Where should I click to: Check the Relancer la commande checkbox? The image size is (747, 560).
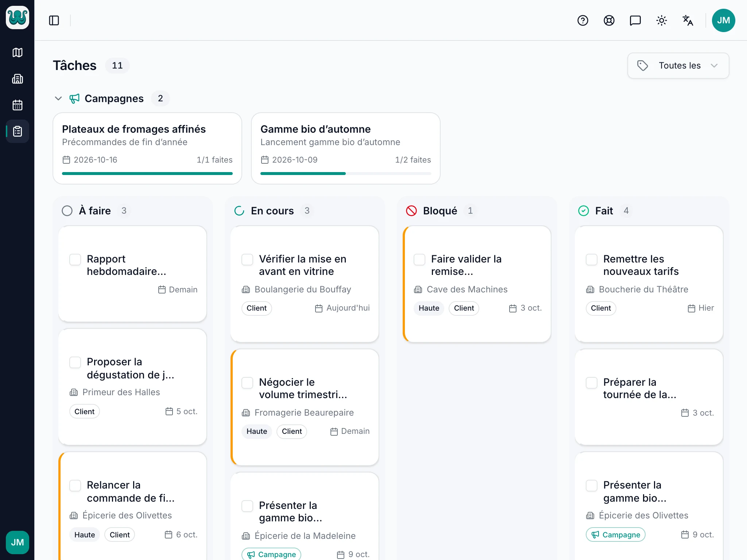[75, 486]
